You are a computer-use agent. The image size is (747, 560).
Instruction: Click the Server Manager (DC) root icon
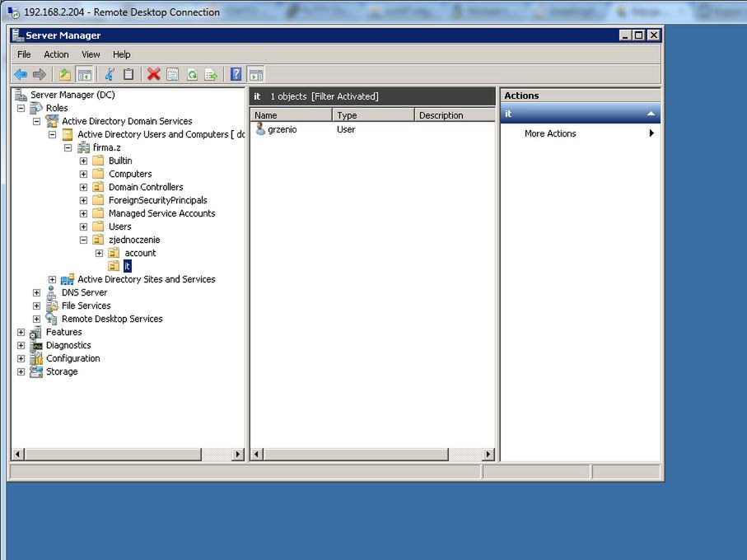coord(21,95)
